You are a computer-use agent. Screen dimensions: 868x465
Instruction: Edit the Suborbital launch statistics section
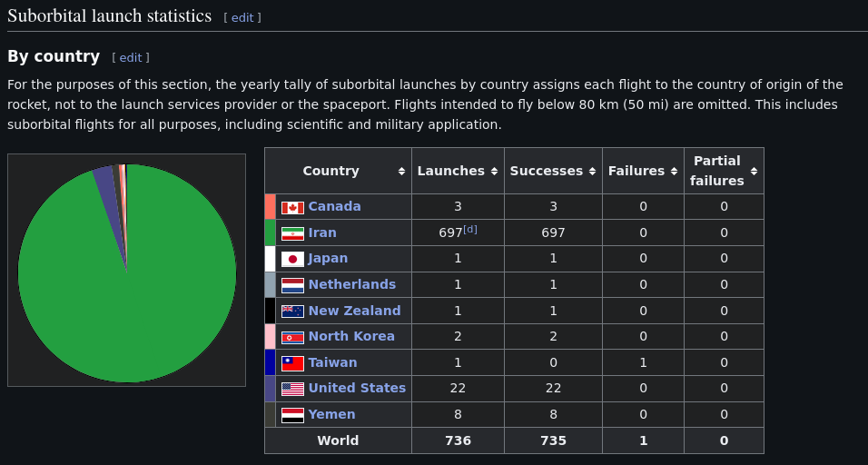click(242, 18)
